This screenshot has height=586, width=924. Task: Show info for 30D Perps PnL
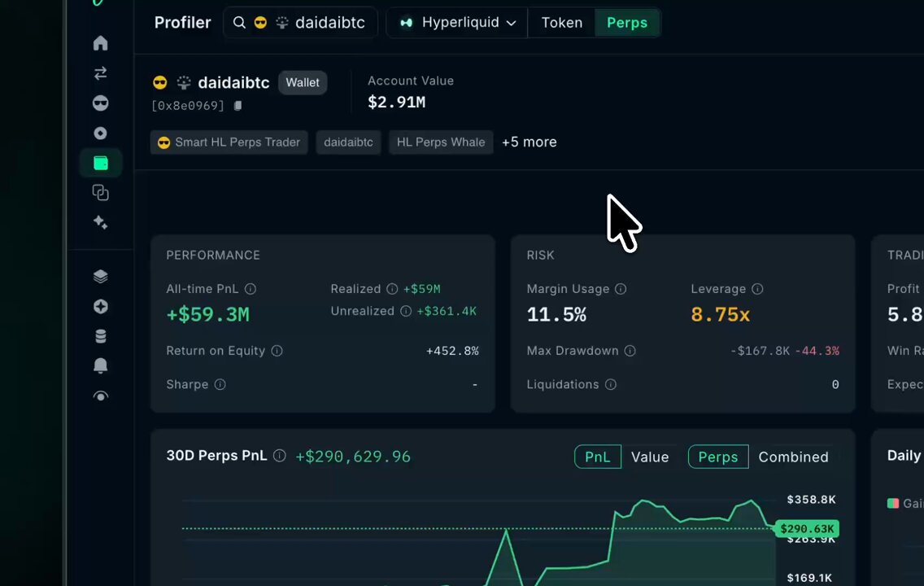280,456
